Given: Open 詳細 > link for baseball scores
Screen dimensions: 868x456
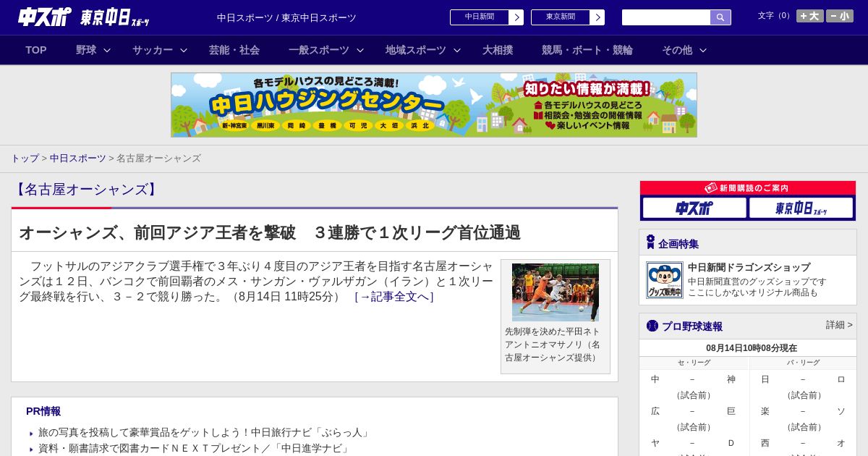Looking at the screenshot, I should [839, 325].
